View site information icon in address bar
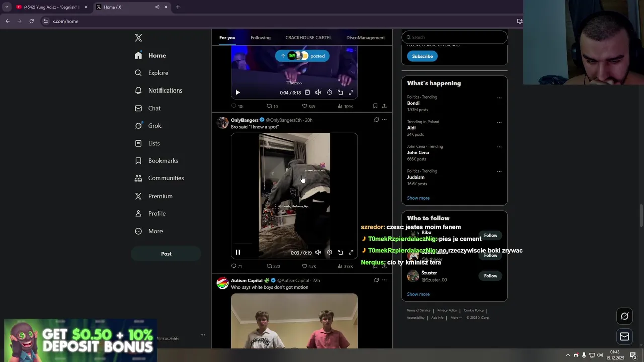The height and width of the screenshot is (362, 644). 46,21
